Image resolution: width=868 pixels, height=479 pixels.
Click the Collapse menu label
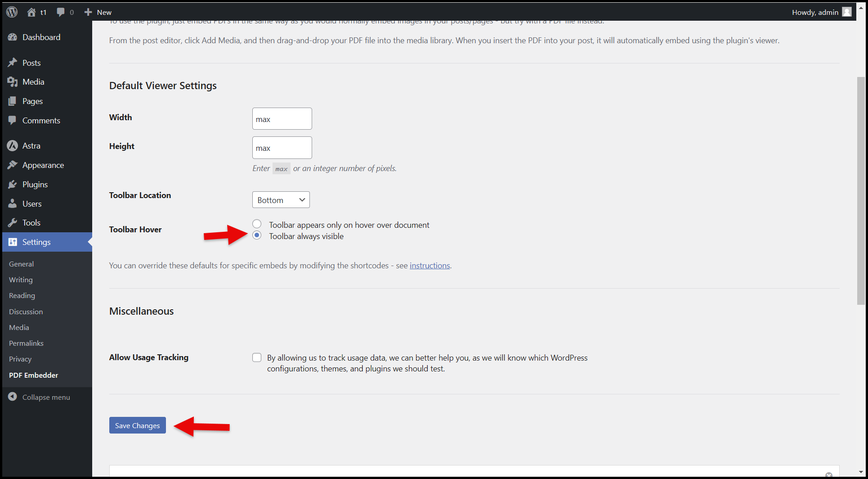coord(46,397)
